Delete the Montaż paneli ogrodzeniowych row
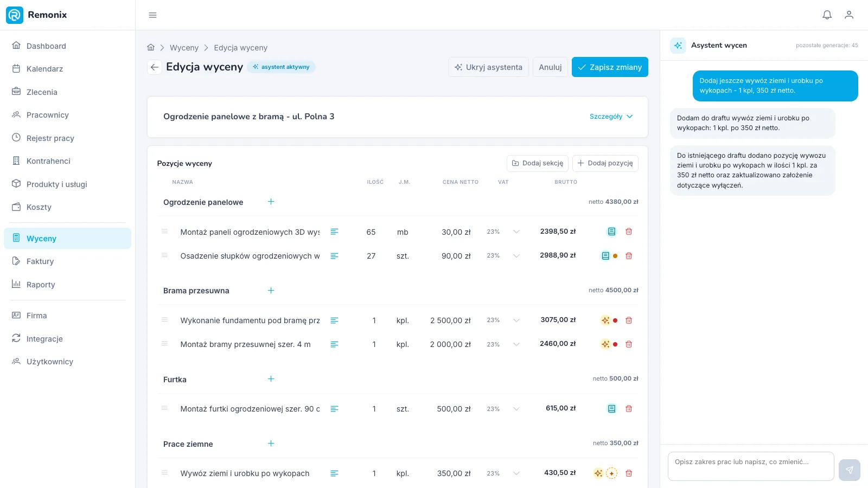 click(629, 232)
